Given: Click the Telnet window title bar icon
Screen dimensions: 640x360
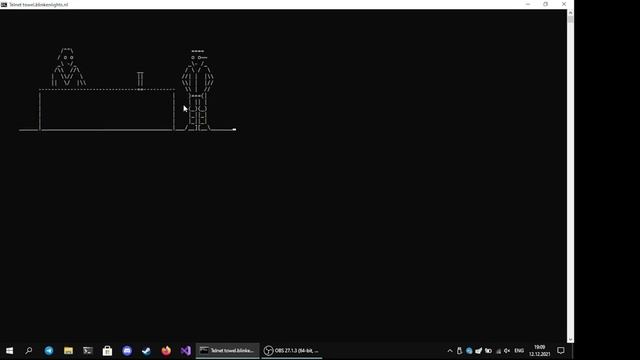Looking at the screenshot, I should [4, 4].
